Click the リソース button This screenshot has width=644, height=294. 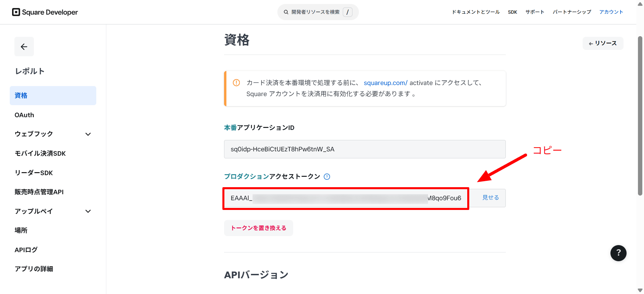click(x=603, y=43)
